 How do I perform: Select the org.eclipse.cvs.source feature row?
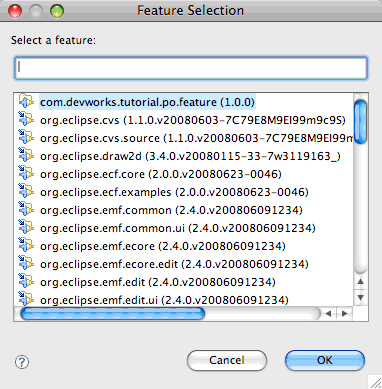tap(196, 138)
